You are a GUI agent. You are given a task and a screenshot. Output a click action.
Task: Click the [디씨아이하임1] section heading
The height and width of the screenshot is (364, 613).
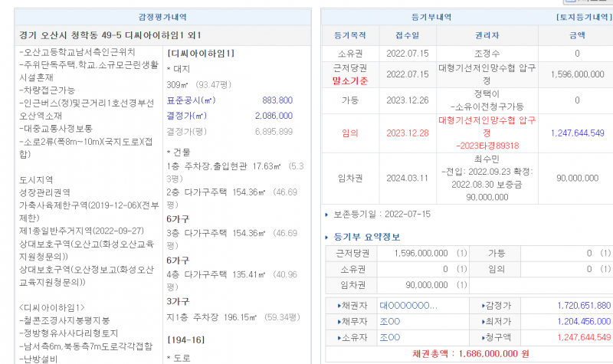[200, 53]
